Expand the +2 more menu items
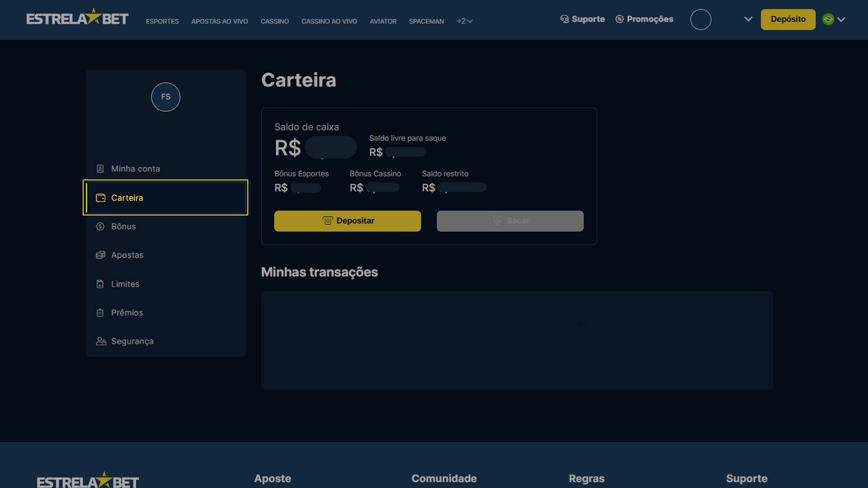This screenshot has width=868, height=488. pyautogui.click(x=465, y=21)
